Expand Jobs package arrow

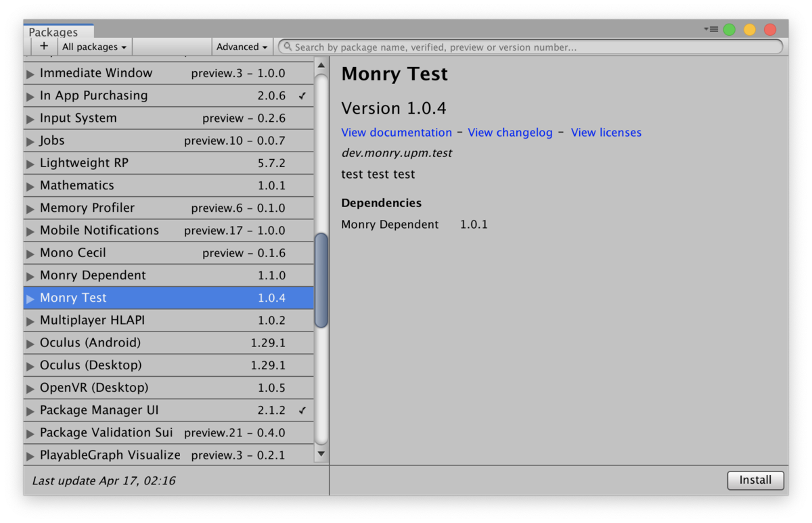pyautogui.click(x=30, y=141)
